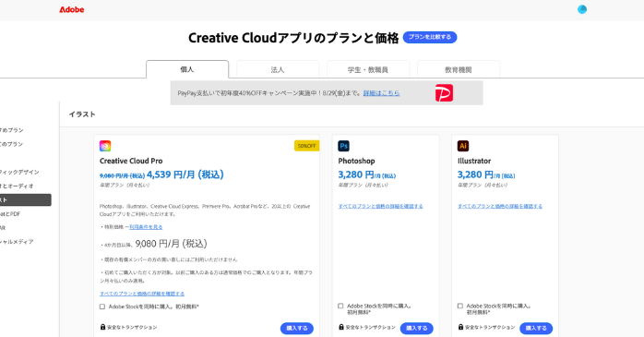Select sidebar item ending in batとPDF
644x337 pixels.
click(10, 214)
